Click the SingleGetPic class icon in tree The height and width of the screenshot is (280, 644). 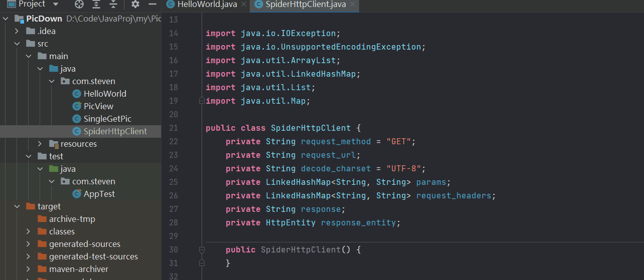[x=76, y=119]
